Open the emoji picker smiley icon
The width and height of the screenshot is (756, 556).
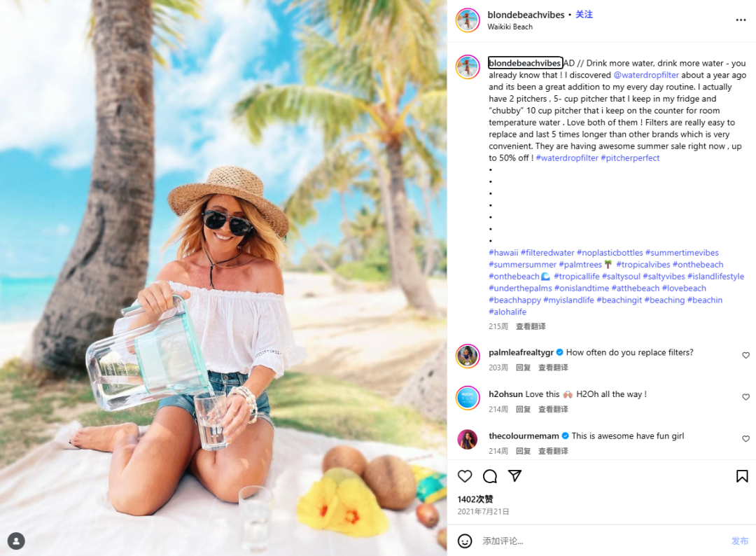pyautogui.click(x=465, y=541)
